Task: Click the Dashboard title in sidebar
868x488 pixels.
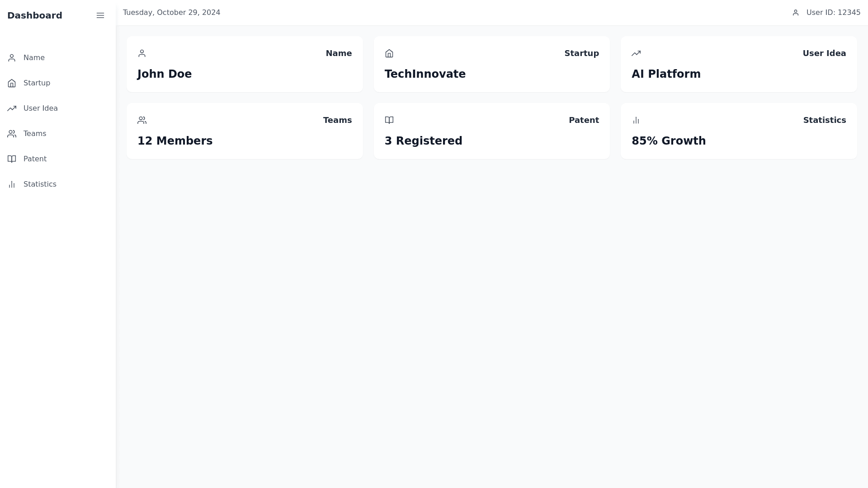Action: pyautogui.click(x=35, y=15)
